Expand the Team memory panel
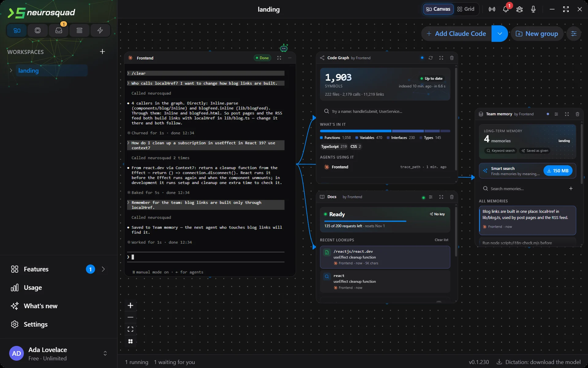Screen dimensions: 588x368 (567, 114)
